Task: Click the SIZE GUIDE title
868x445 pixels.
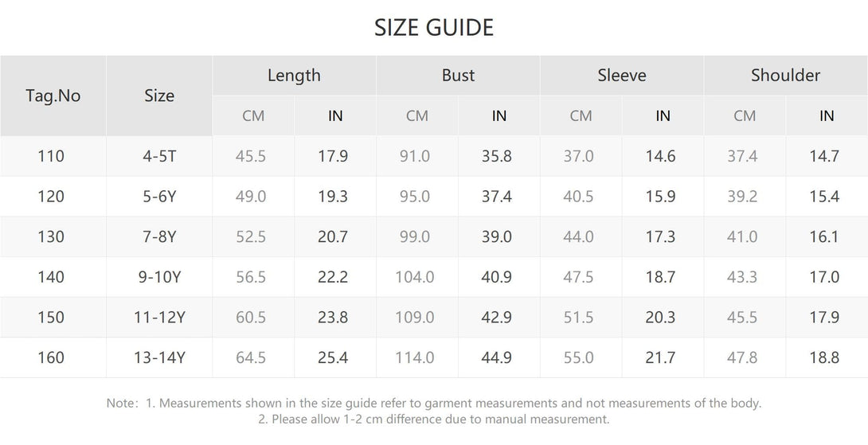Action: click(434, 28)
